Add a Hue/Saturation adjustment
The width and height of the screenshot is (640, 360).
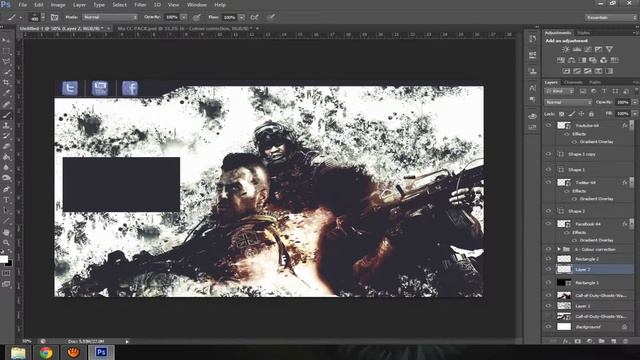coord(561,60)
